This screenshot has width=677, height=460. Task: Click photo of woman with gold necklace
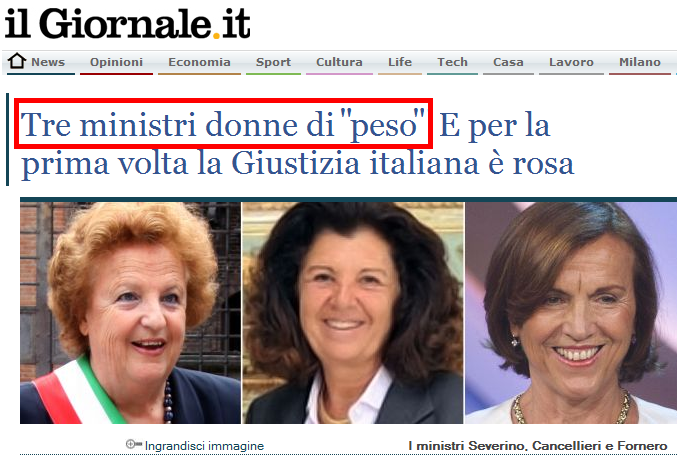point(571,313)
